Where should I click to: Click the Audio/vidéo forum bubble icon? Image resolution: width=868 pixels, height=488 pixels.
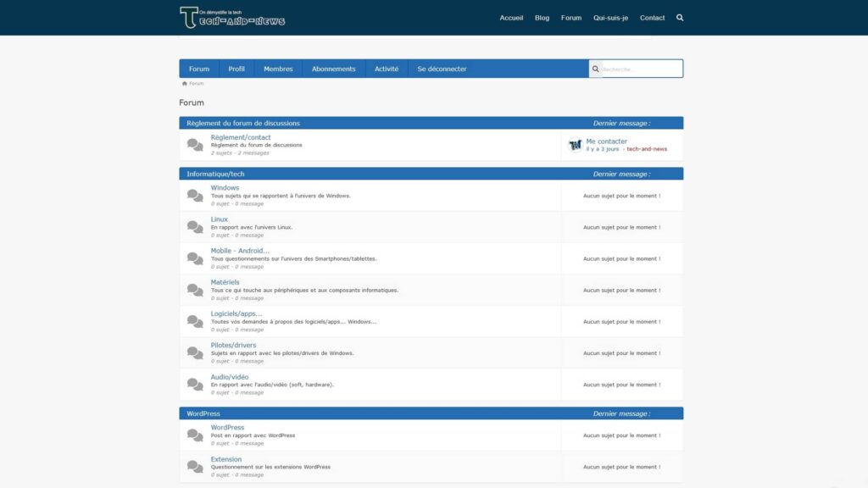click(193, 383)
